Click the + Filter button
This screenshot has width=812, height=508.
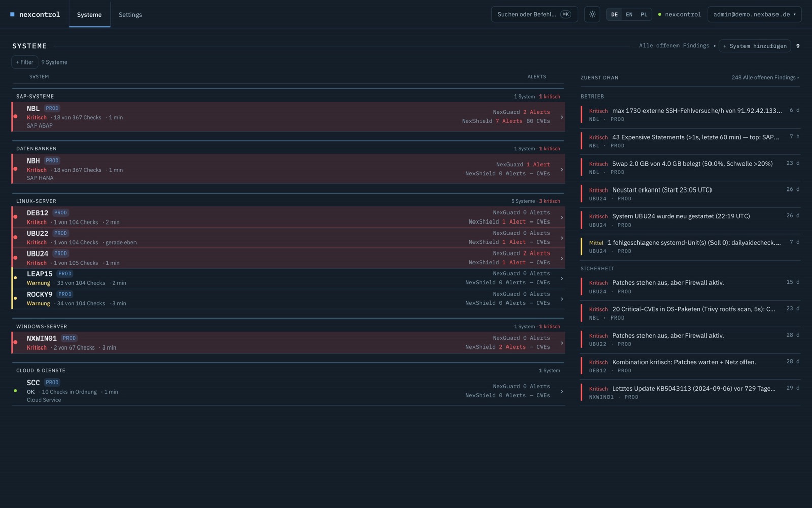click(x=24, y=62)
